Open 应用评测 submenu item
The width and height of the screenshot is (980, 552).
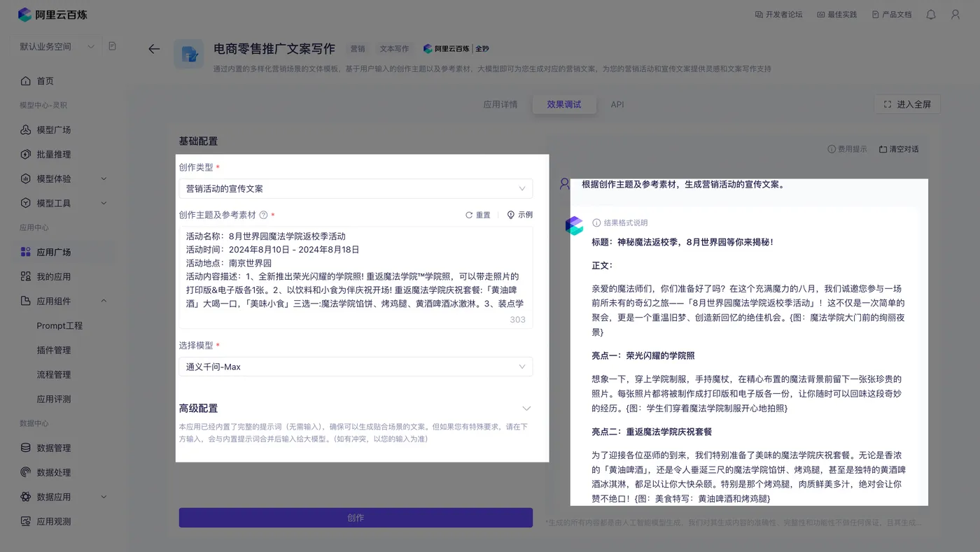tap(54, 399)
